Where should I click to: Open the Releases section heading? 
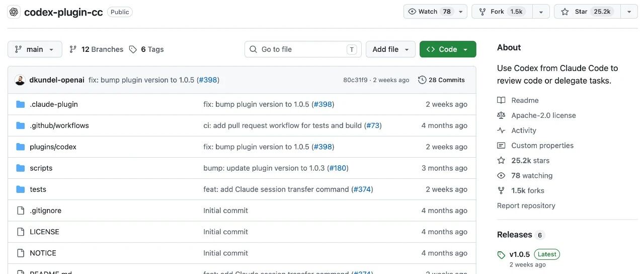pyautogui.click(x=514, y=235)
